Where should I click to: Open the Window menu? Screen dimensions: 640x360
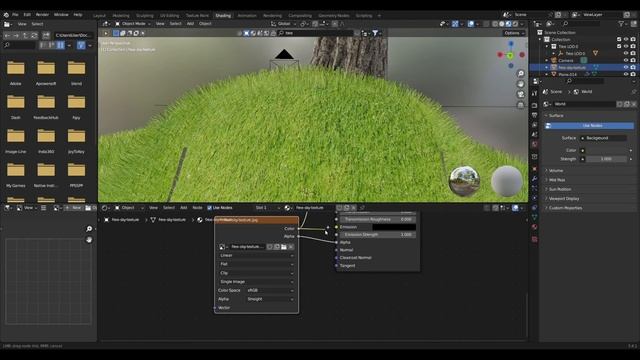(61, 15)
